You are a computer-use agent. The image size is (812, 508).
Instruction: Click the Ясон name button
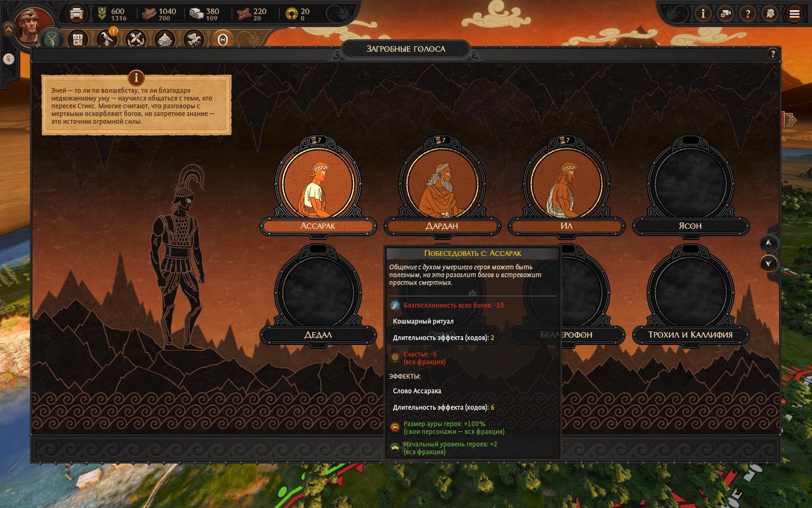(690, 226)
